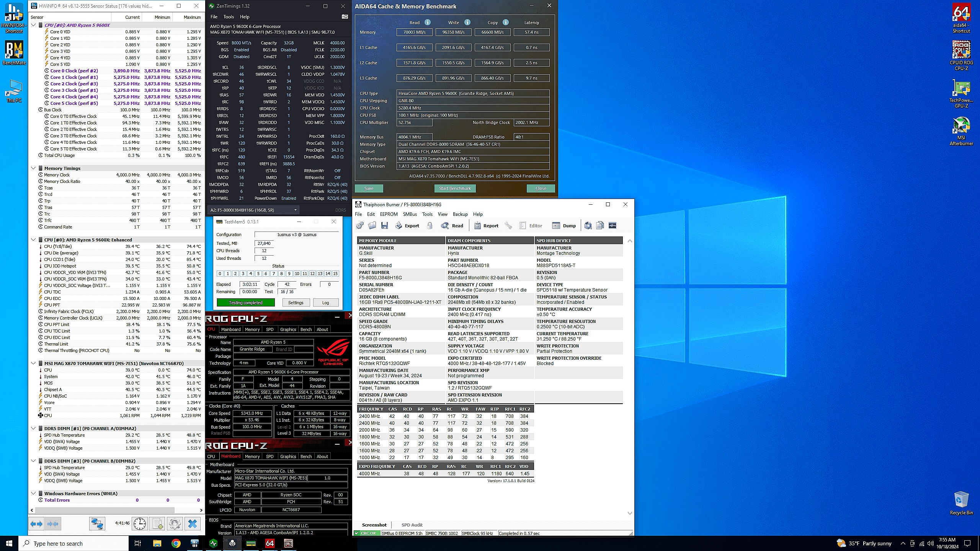980x551 pixels.
Task: Click HWiNFO clock reset timer icon
Action: [x=140, y=524]
